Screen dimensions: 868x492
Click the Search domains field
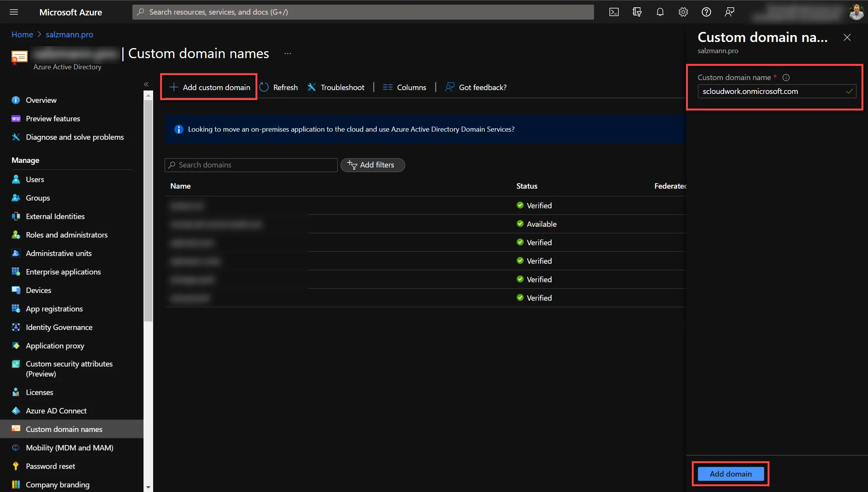[251, 165]
